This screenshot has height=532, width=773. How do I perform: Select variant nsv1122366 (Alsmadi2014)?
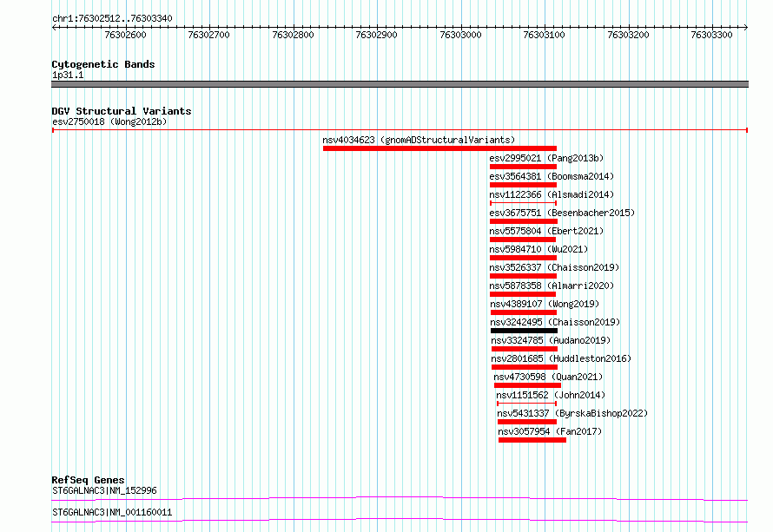552,194
